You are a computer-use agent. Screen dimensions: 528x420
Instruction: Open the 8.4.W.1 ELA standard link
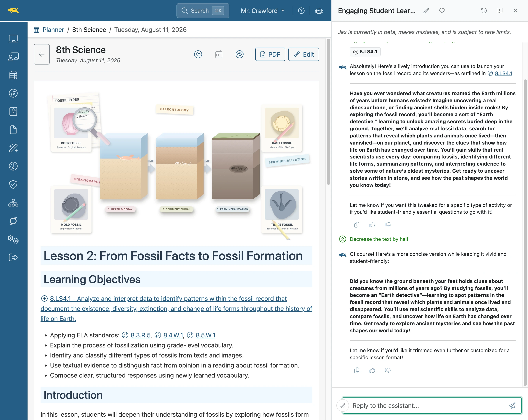pyautogui.click(x=173, y=335)
